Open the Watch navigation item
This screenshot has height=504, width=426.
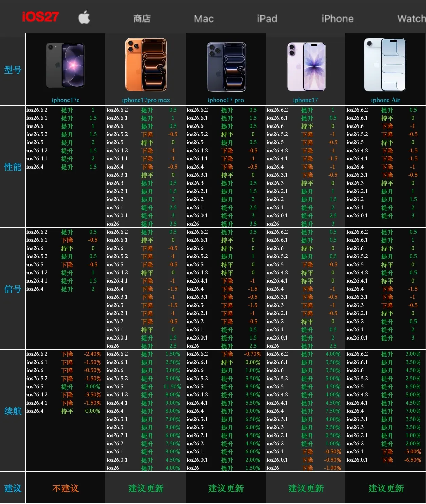click(411, 18)
